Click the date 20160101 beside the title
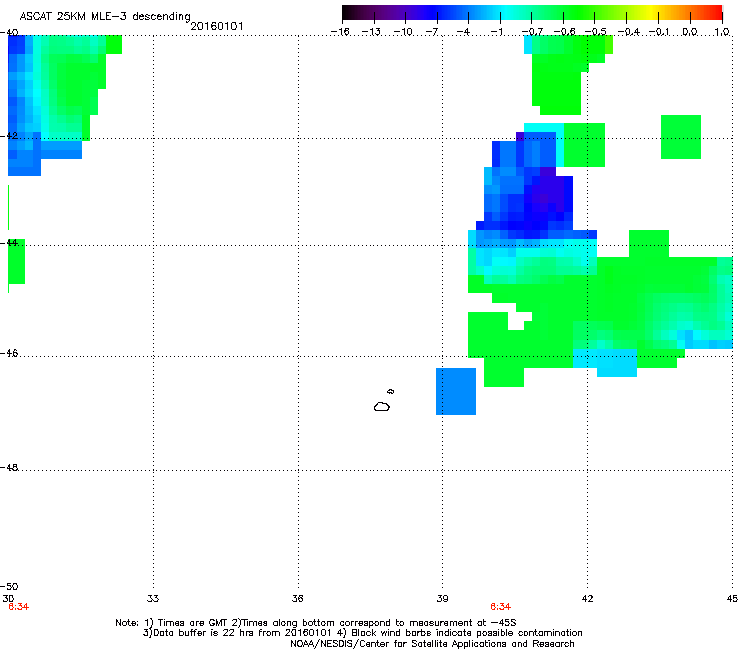The height and width of the screenshot is (650, 740). [x=217, y=26]
